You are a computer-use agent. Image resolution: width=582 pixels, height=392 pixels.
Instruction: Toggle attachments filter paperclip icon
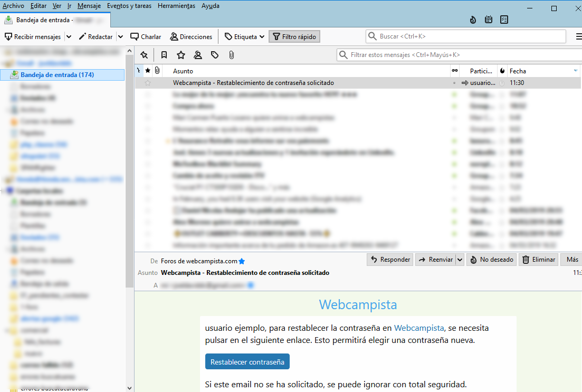(x=231, y=55)
